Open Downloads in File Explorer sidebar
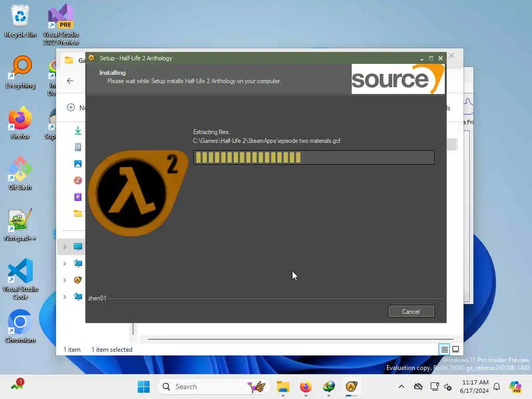Viewport: 532px width, 399px height. 78,130
